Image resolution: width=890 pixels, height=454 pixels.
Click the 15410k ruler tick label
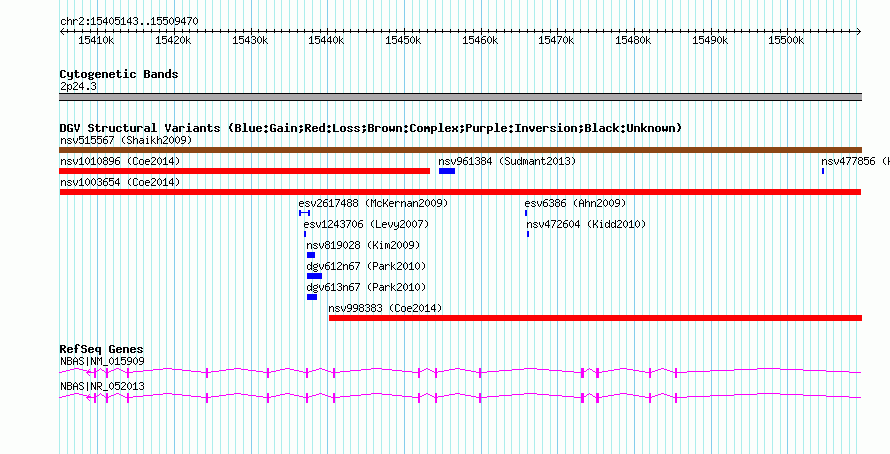click(x=96, y=41)
